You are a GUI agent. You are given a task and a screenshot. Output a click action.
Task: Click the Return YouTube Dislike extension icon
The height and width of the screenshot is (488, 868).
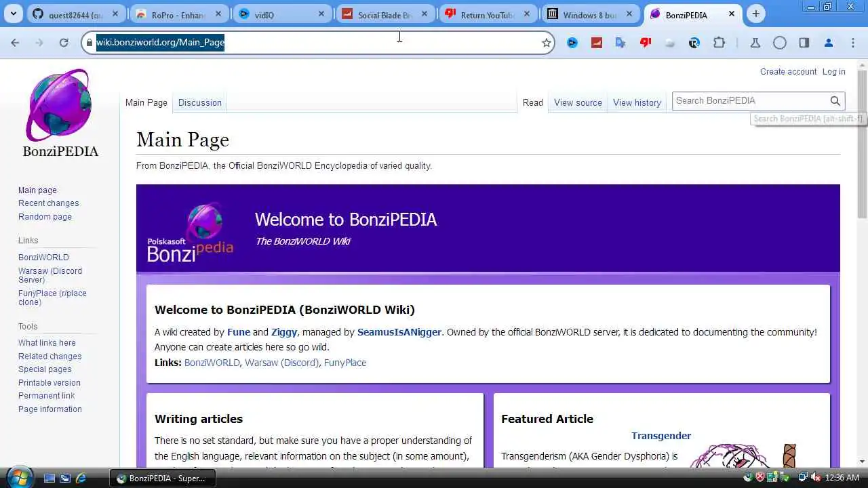click(x=646, y=43)
